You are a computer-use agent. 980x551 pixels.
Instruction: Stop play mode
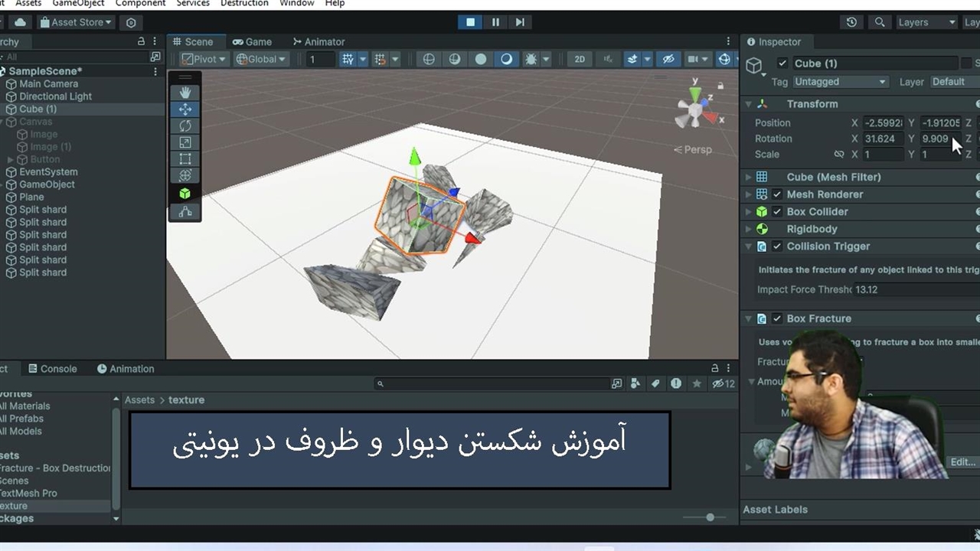[470, 22]
